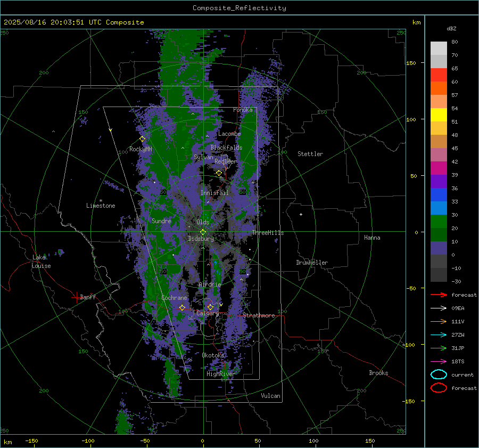The width and height of the screenshot is (479, 448).
Task: Click the magenta 18TS arrow in legend
Action: click(439, 362)
